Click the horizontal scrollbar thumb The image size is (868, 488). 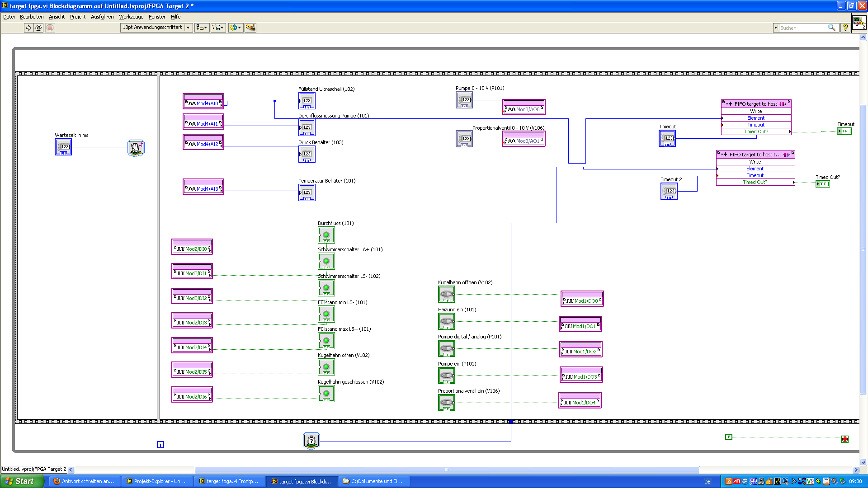pos(447,469)
